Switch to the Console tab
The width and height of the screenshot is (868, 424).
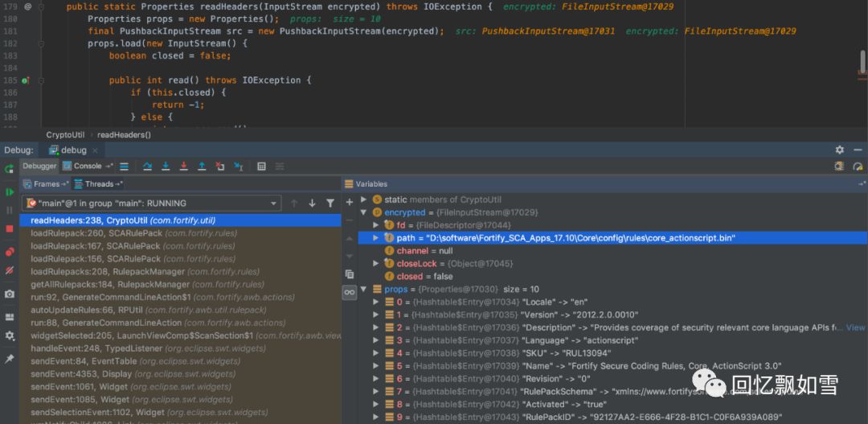(88, 167)
